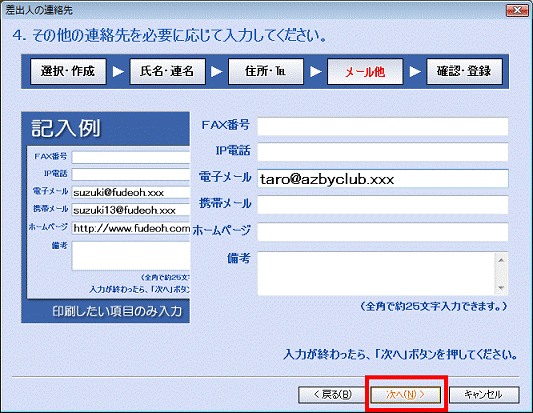Click the step 4 heading text
Image resolution: width=533 pixels, height=413 pixels.
click(x=169, y=35)
